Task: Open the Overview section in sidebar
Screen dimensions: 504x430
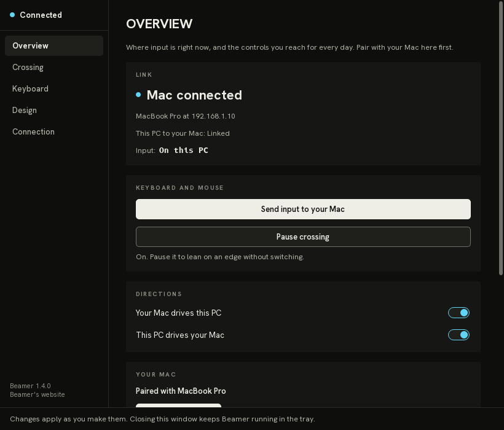Action: click(54, 45)
